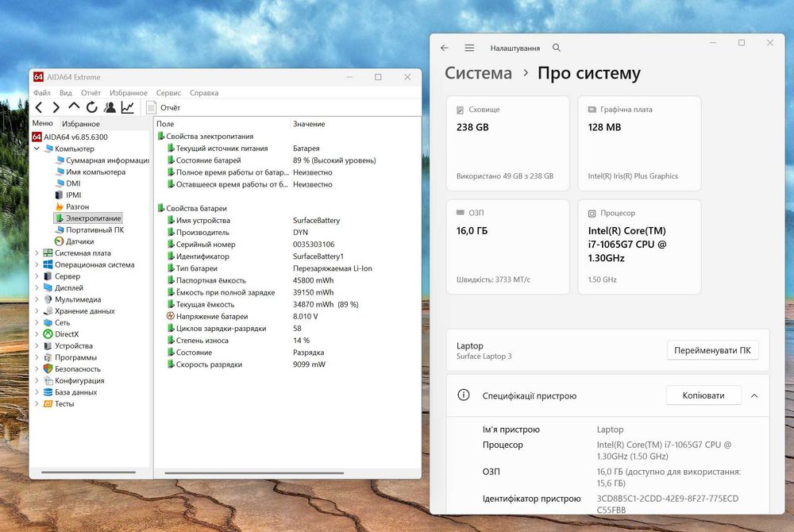Click the Копіювати button
Image resolution: width=794 pixels, height=532 pixels.
coord(703,395)
